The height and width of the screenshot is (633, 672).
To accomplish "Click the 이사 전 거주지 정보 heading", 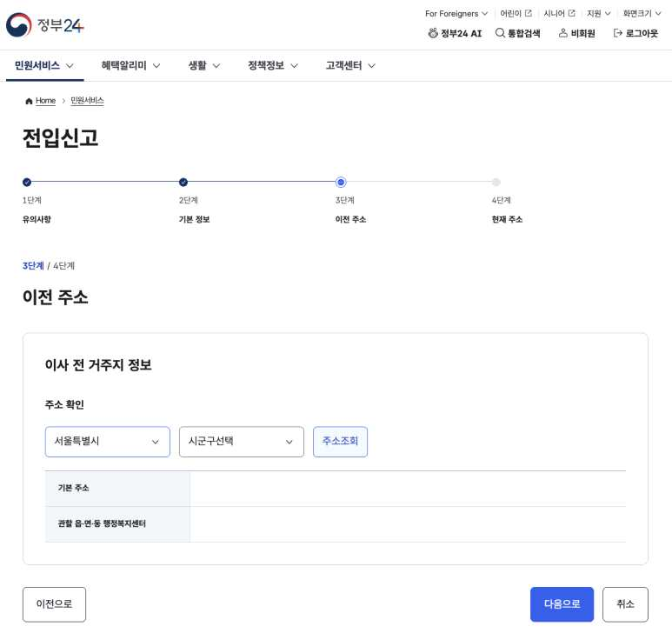I will click(x=98, y=364).
